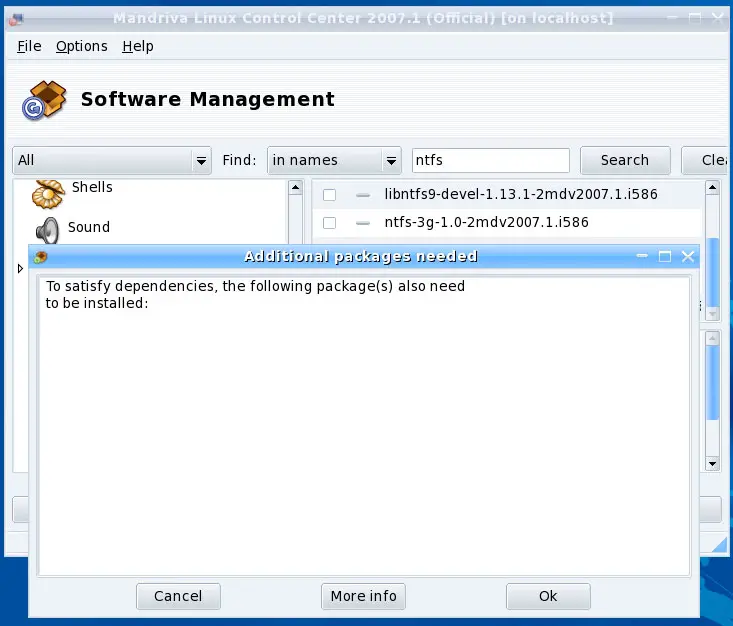Select the Sound category speaker icon
The image size is (733, 626).
(48, 230)
